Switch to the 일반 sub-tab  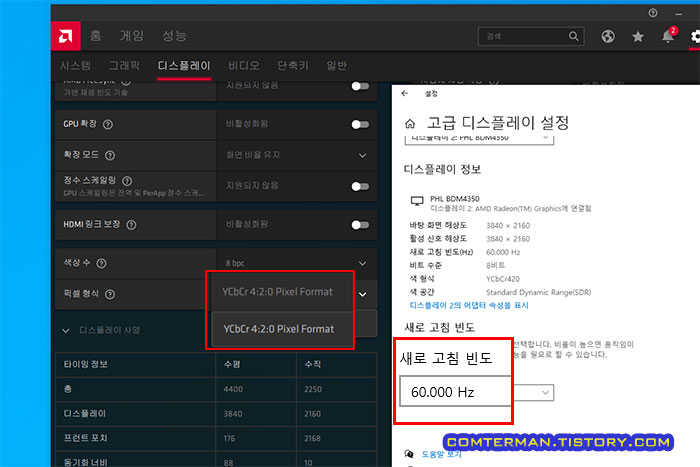click(337, 66)
